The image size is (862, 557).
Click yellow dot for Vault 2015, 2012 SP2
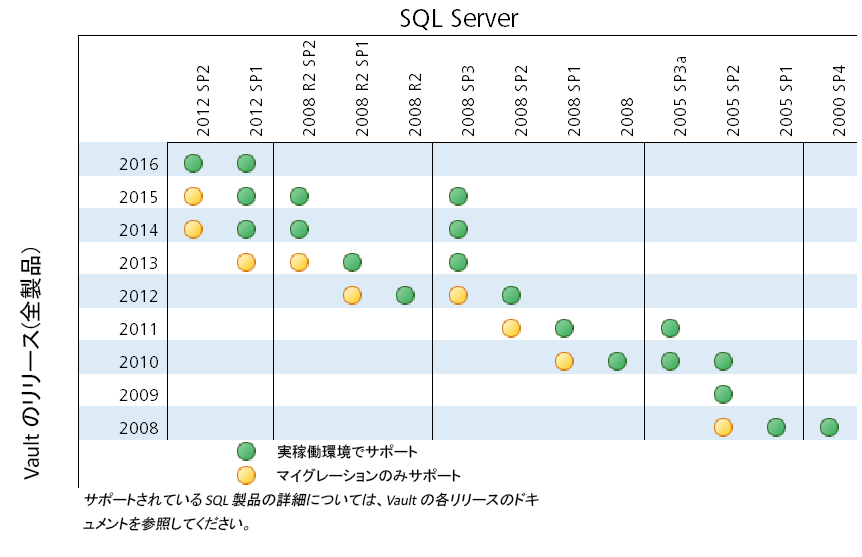[193, 196]
